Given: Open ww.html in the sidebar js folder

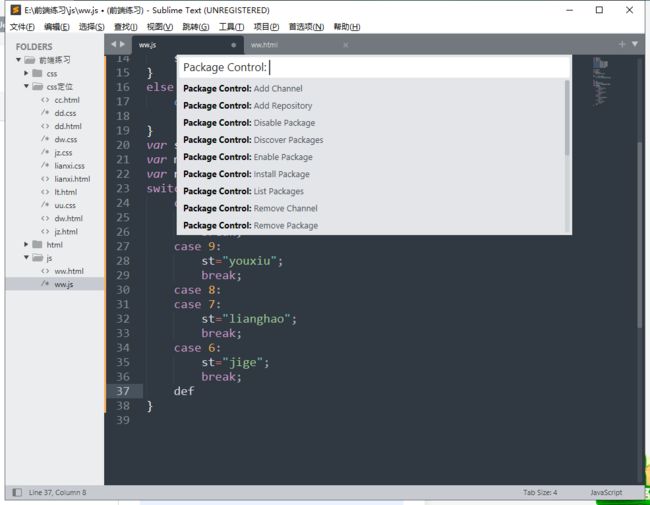Looking at the screenshot, I should click(69, 271).
